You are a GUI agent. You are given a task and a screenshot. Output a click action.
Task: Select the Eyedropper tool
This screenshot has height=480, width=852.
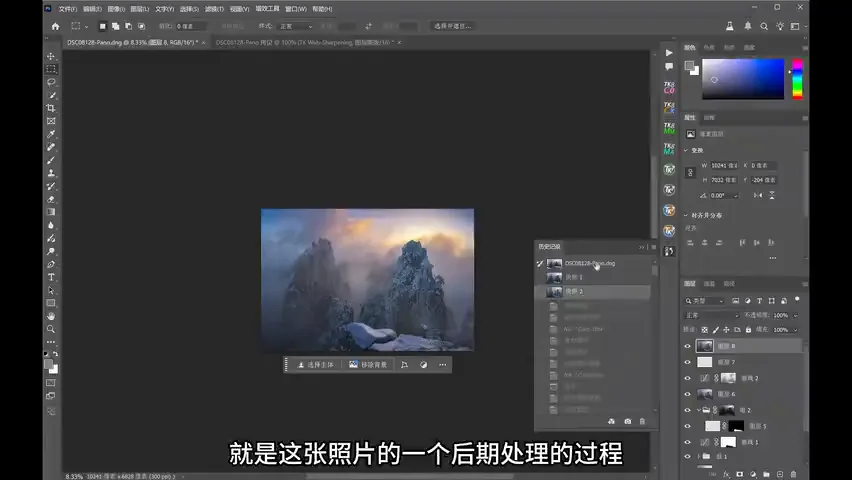pyautogui.click(x=51, y=134)
